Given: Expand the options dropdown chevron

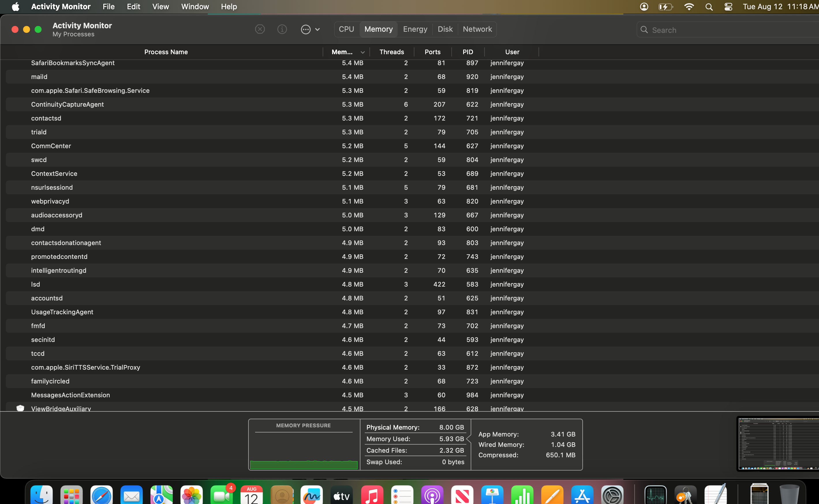Looking at the screenshot, I should tap(317, 29).
